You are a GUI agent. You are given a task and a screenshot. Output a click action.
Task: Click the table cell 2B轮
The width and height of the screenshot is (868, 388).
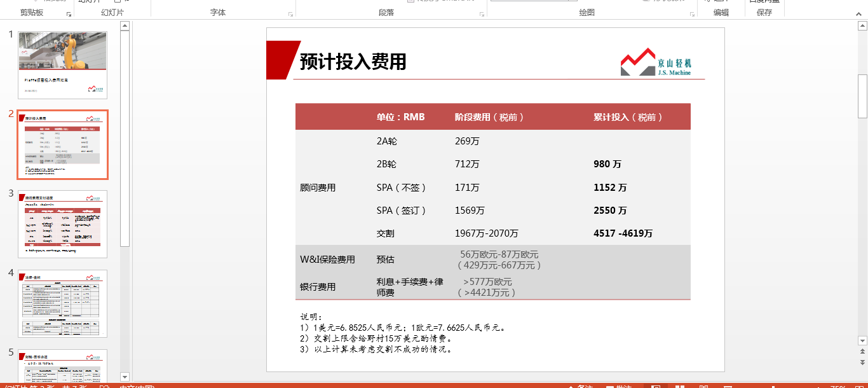click(386, 164)
